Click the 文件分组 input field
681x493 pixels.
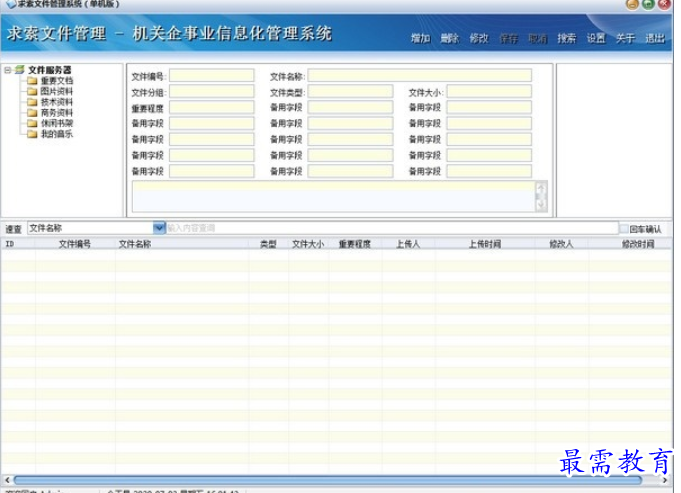coord(212,91)
